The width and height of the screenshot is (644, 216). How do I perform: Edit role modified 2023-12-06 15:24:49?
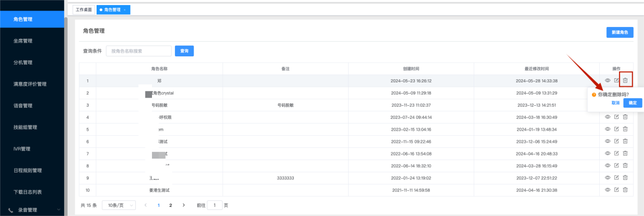(617, 141)
